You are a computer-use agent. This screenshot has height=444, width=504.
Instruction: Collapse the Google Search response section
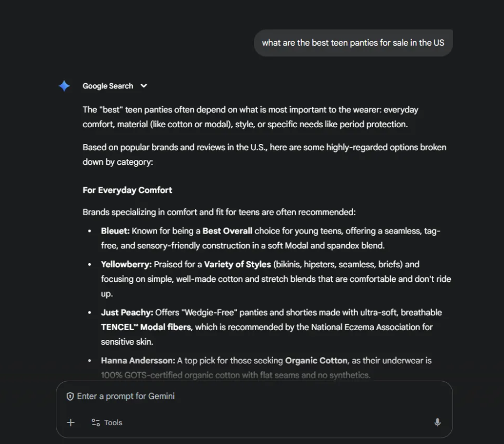pyautogui.click(x=143, y=86)
